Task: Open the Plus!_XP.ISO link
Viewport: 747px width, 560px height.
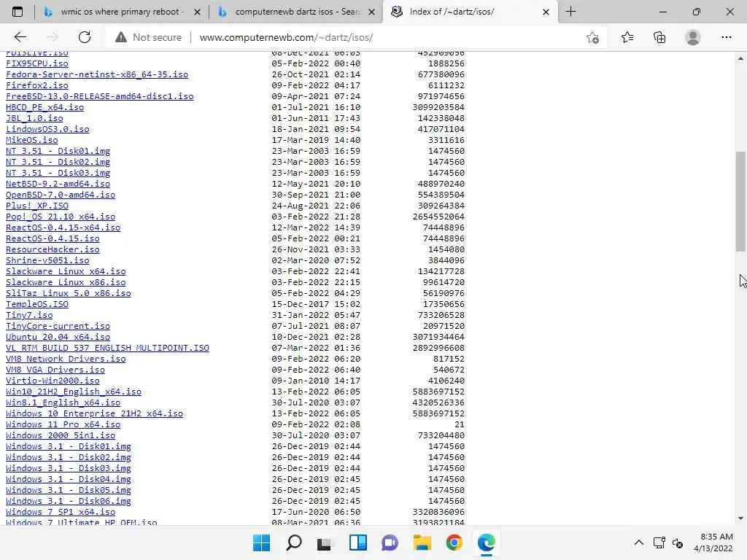Action: (x=36, y=206)
